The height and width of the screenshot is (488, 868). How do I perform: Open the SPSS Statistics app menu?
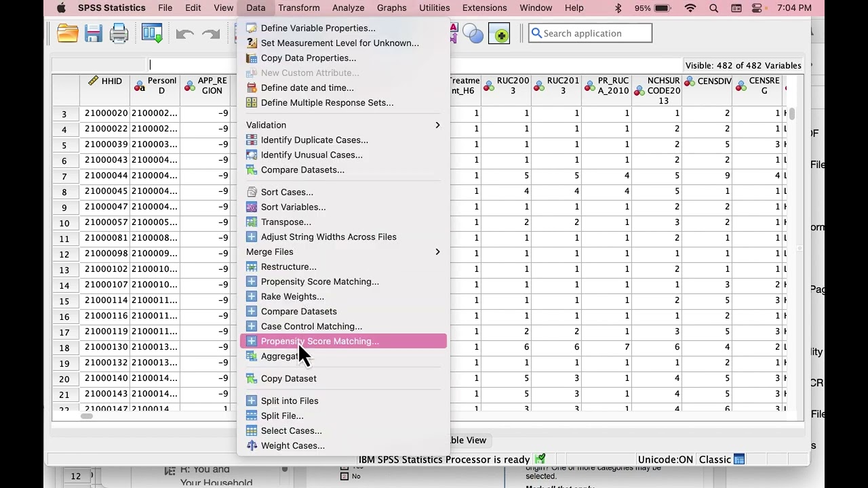click(112, 8)
